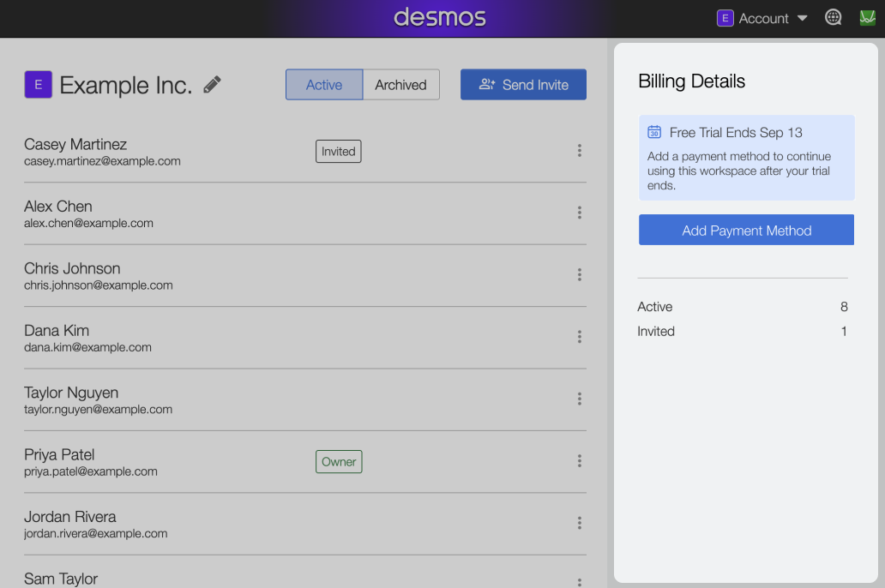
Task: Click the Invited count row in billing
Action: click(x=742, y=331)
